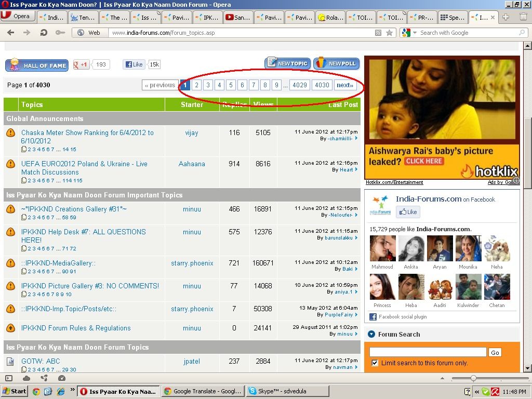This screenshot has height=399, width=532.
Task: Start a New Topic
Action: click(x=287, y=63)
